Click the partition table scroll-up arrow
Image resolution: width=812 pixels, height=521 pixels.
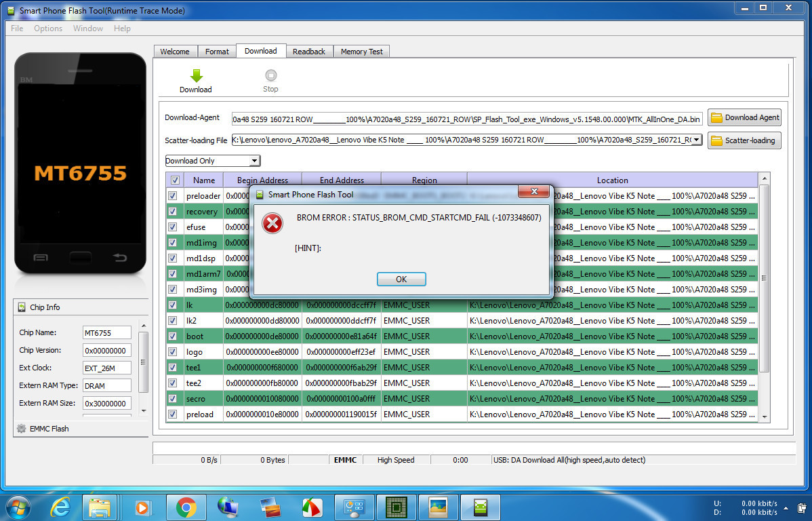[765, 179]
